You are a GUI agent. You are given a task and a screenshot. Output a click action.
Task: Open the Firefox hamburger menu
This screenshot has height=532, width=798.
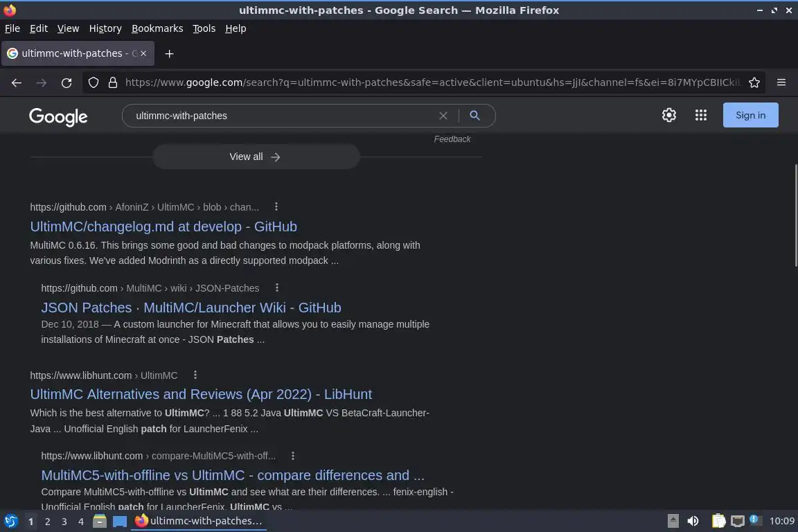click(781, 82)
